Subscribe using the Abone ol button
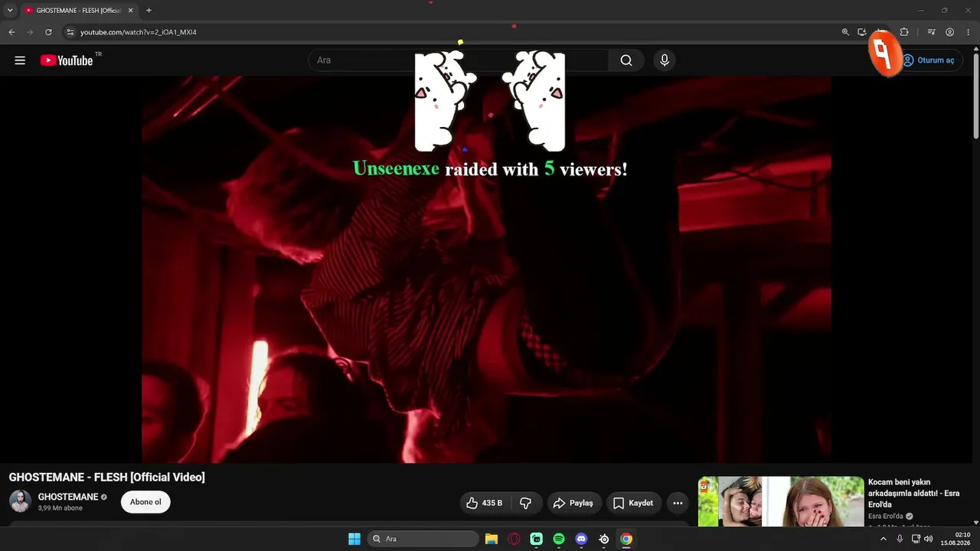The image size is (980, 551). pos(145,502)
